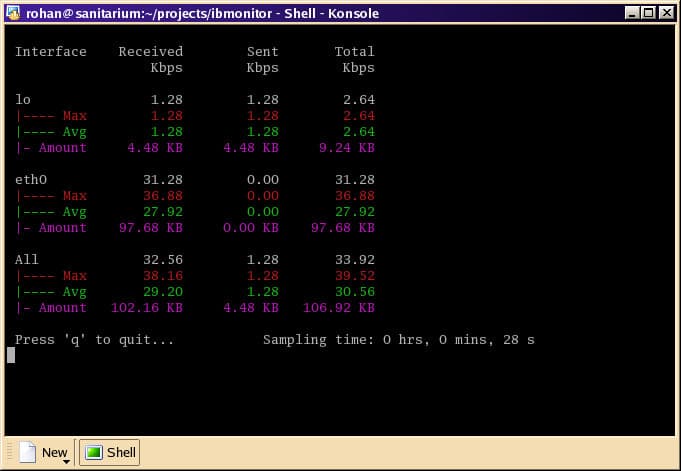The height and width of the screenshot is (471, 681).
Task: Click the Sent column header
Action: pyautogui.click(x=263, y=51)
